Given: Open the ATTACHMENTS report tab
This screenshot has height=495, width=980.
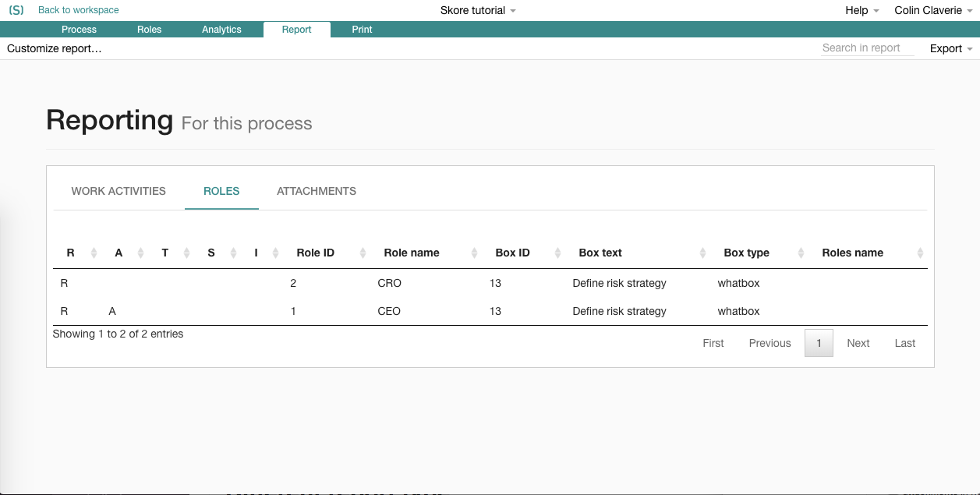Looking at the screenshot, I should pyautogui.click(x=317, y=191).
